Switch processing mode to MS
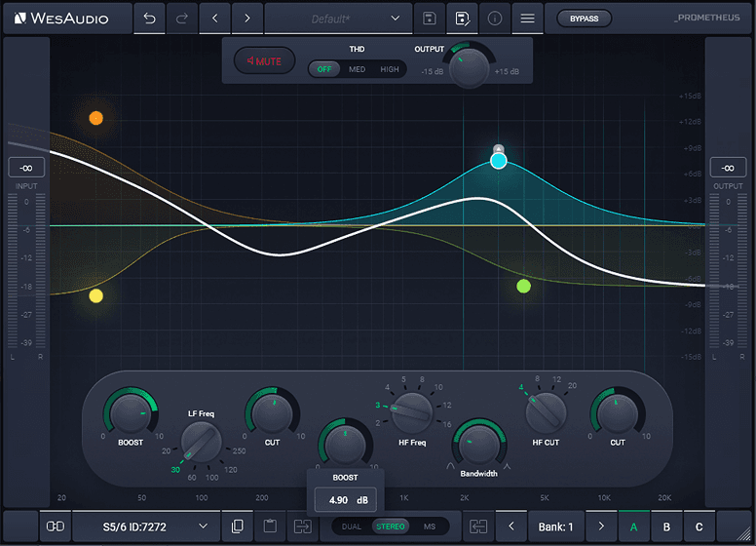The width and height of the screenshot is (756, 546). click(430, 526)
